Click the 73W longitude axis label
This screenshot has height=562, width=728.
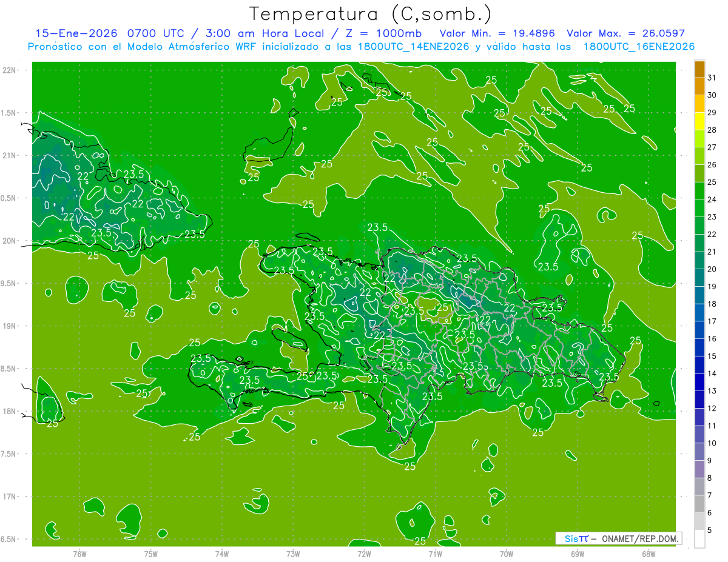[x=293, y=554]
